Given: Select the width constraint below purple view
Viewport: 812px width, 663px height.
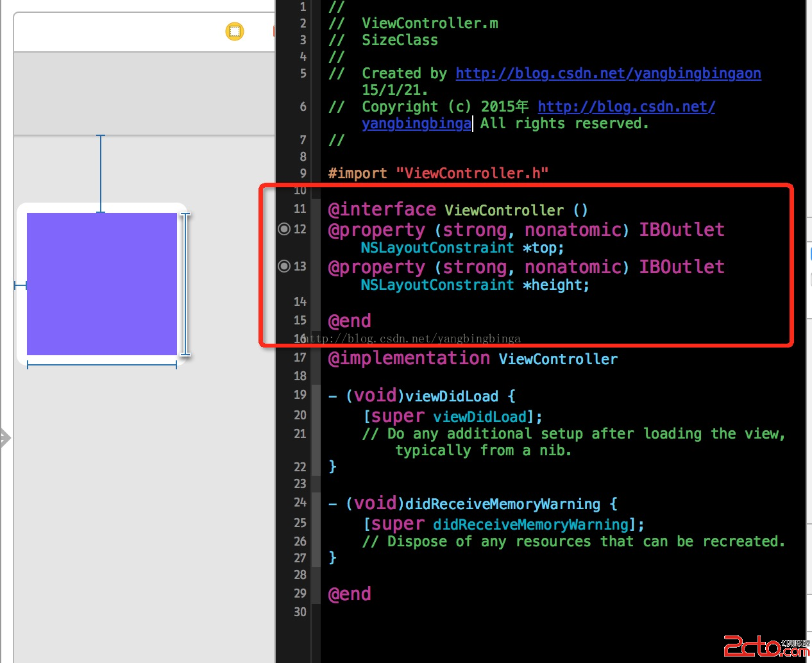Looking at the screenshot, I should [x=102, y=365].
